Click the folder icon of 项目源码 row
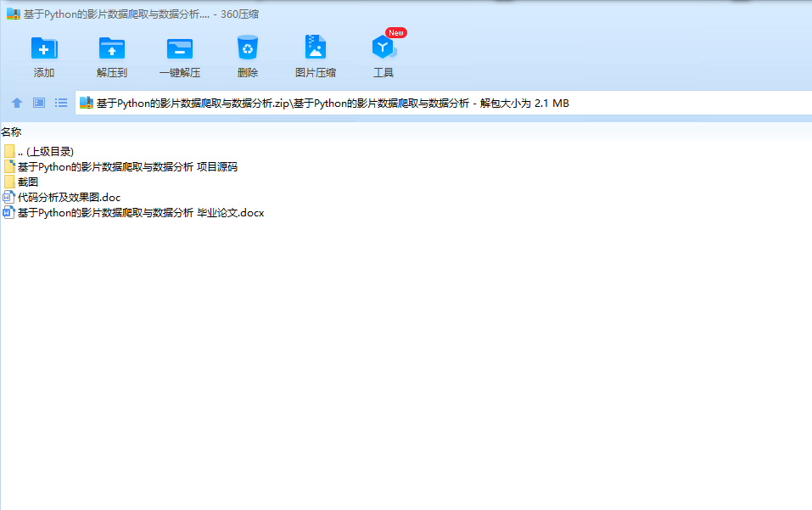Image resolution: width=812 pixels, height=510 pixels. click(9, 166)
